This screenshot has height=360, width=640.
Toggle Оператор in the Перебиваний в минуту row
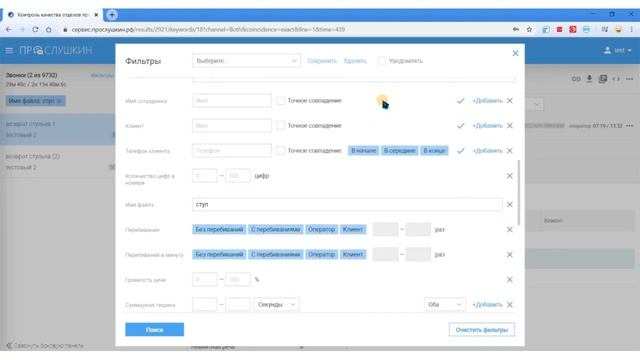pyautogui.click(x=322, y=254)
